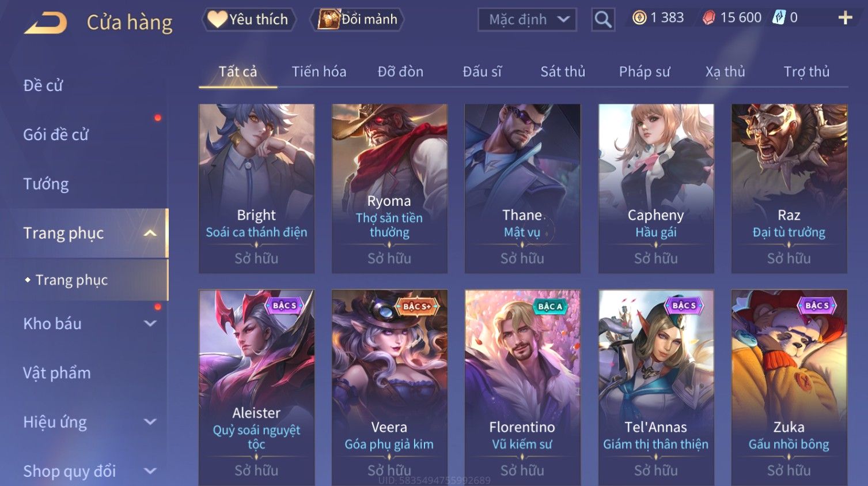Click the gold coin balance icon
Screen dimensions: 868x486
(639, 18)
